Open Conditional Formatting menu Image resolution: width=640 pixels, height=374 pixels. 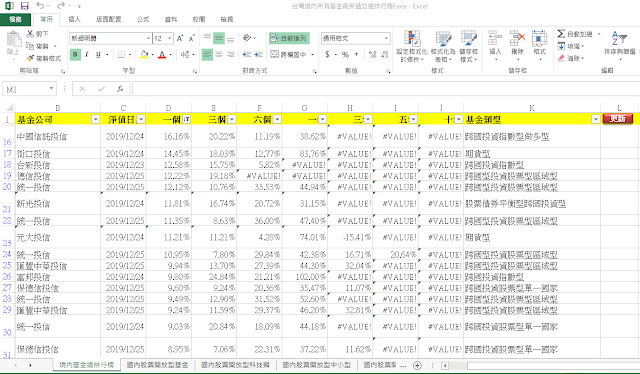[x=412, y=47]
